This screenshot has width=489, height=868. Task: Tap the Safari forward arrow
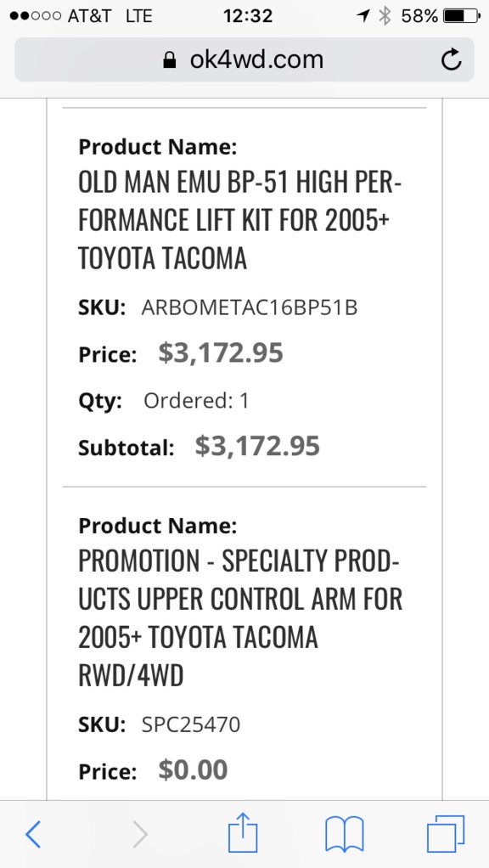coord(141,834)
